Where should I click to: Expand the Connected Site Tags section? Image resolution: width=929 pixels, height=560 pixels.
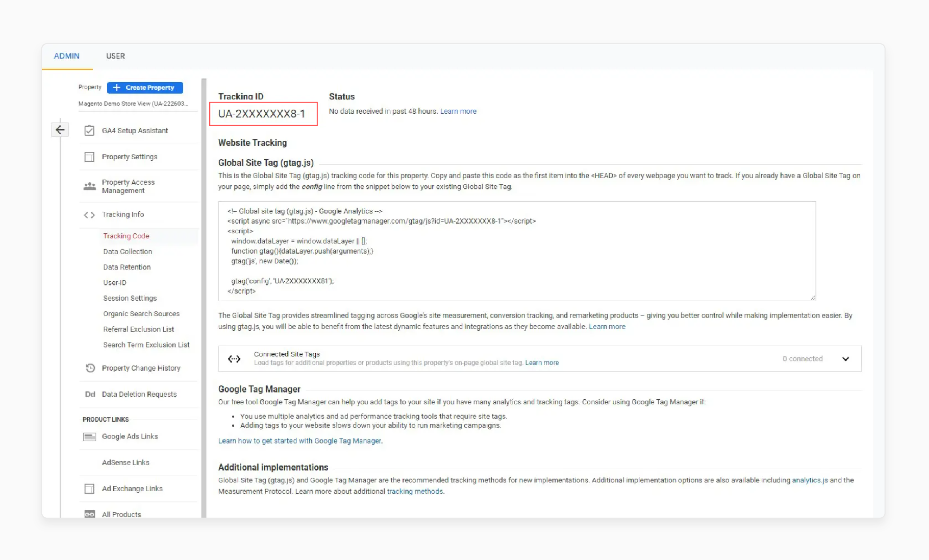coord(846,359)
